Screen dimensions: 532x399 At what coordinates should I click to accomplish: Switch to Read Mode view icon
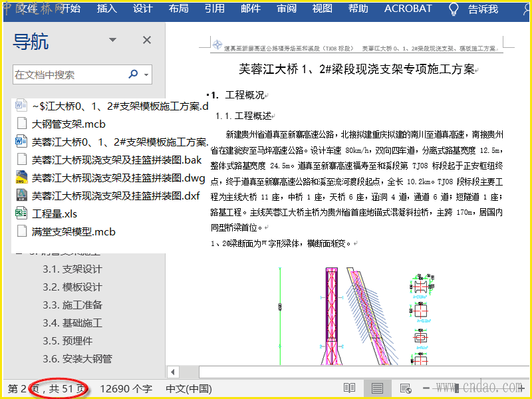(x=350, y=388)
